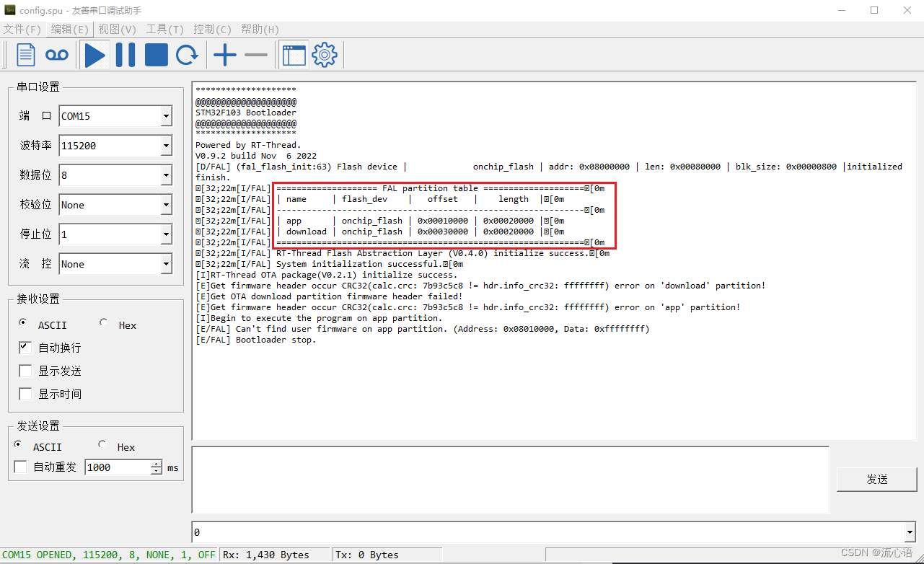Click 'Powered by RT-Thread.' log line
Screen dimensions: 924x564
pyautogui.click(x=248, y=145)
